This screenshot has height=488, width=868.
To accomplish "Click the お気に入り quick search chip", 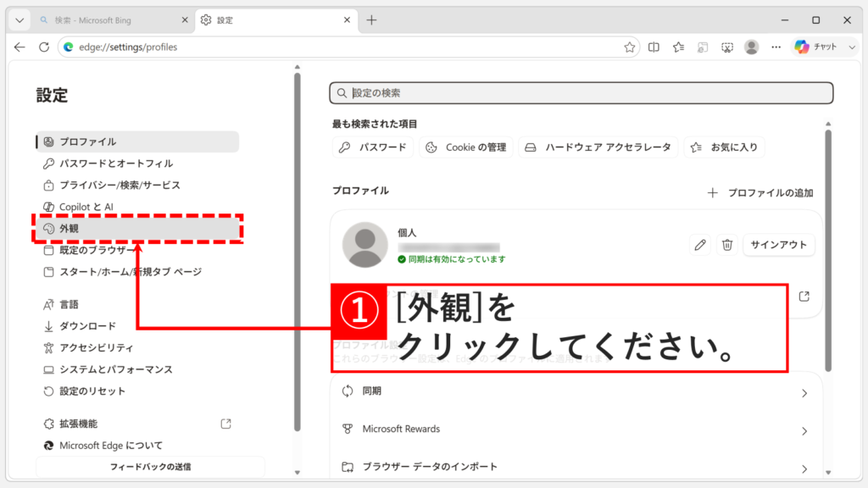I will coord(724,147).
